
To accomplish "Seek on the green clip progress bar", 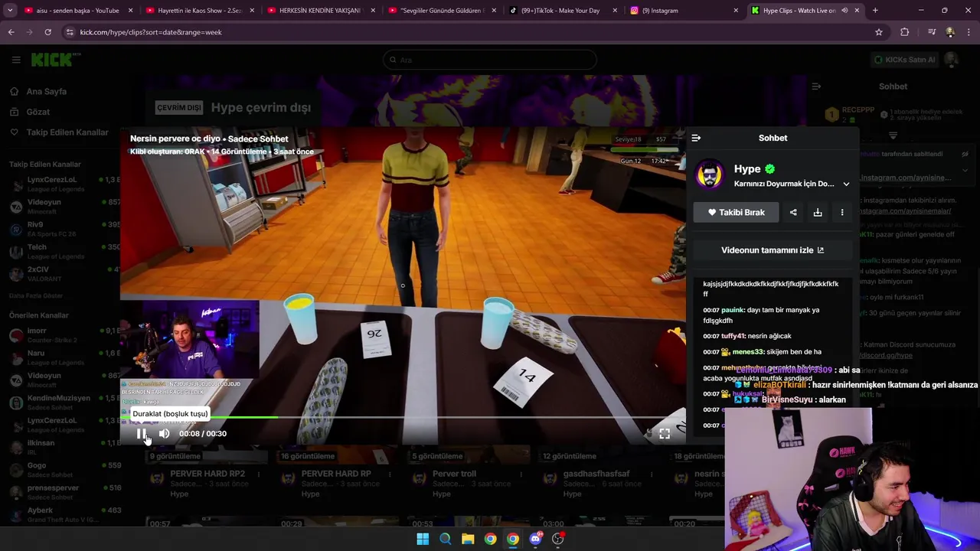I will [403, 418].
